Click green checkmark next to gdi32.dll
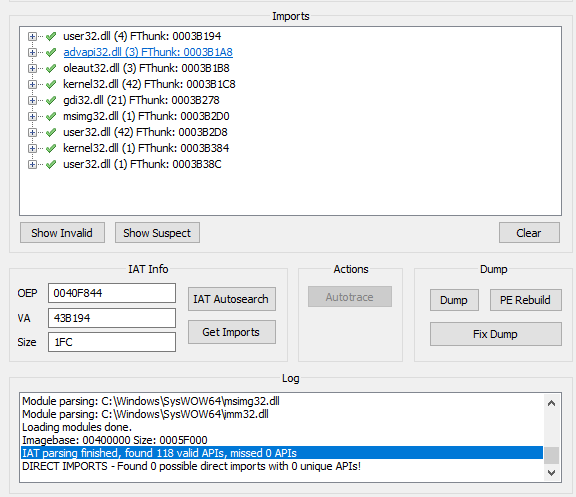 pos(51,100)
